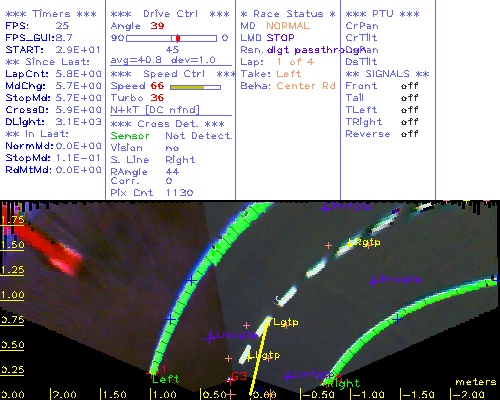Toggle the Tail signal off indicator
The height and width of the screenshot is (400, 500).
click(x=410, y=98)
